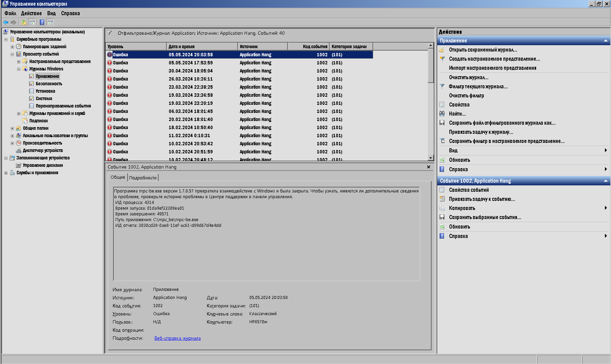Click the Up one level toolbar icon
This screenshot has height=364, width=611.
(x=24, y=23)
